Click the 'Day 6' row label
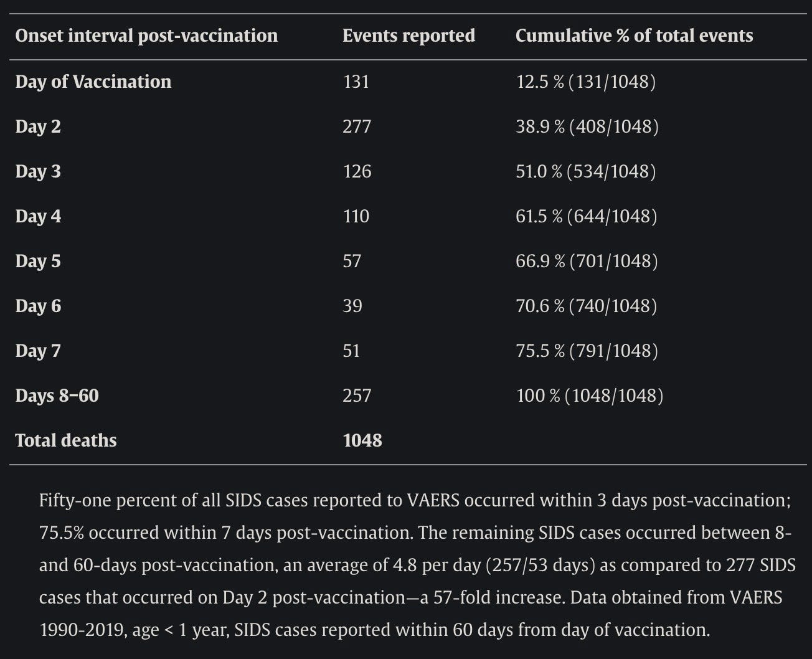 (38, 306)
